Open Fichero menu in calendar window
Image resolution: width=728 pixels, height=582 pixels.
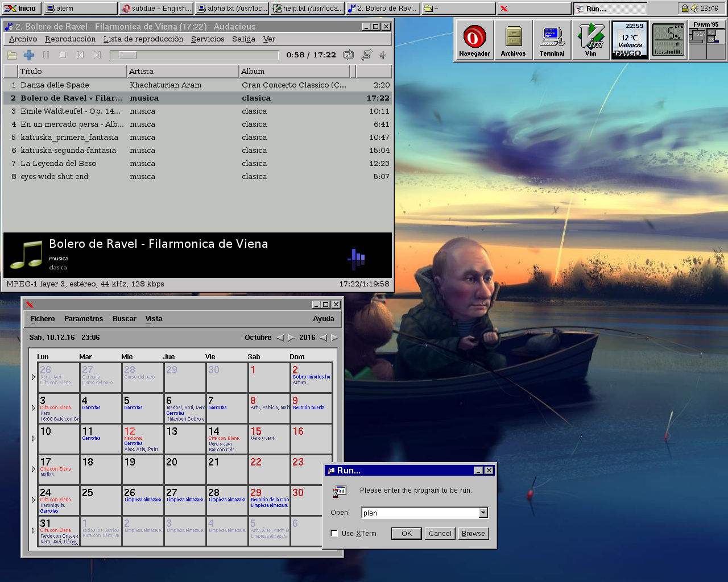coord(43,319)
